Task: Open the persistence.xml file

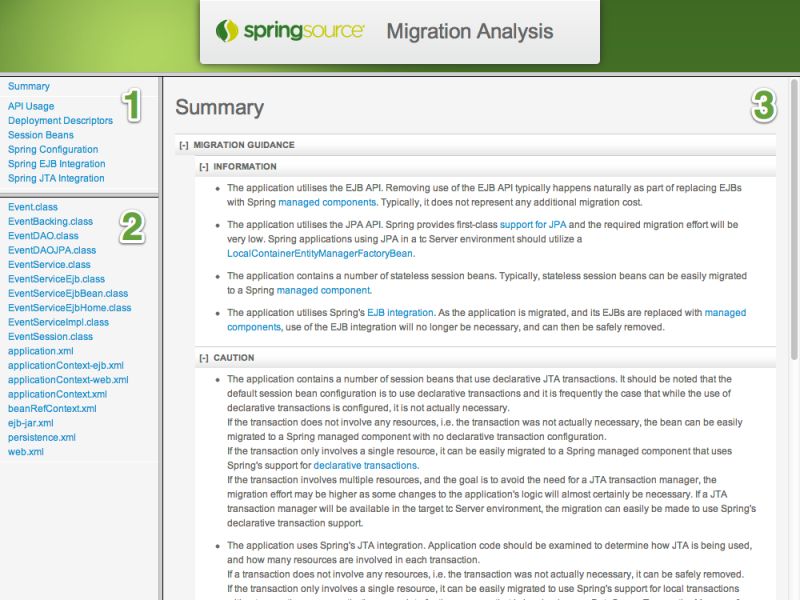Action: click(41, 437)
